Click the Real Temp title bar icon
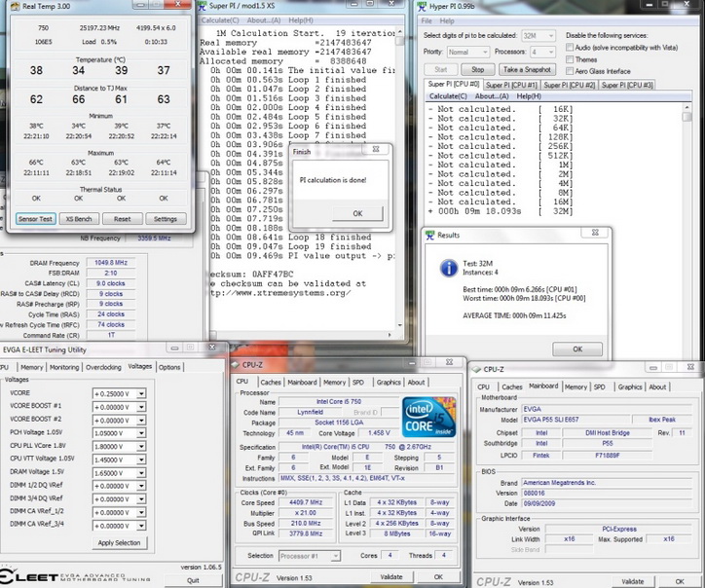The height and width of the screenshot is (588, 705). [15, 6]
